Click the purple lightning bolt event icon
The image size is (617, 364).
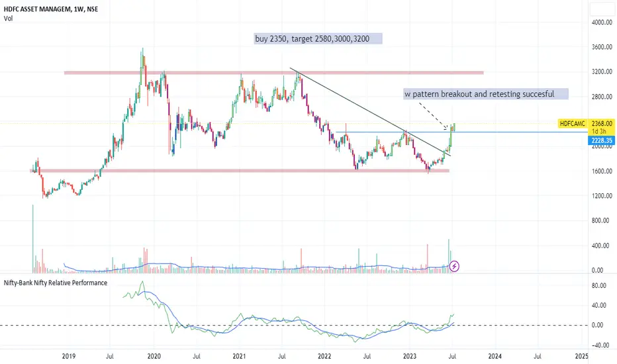click(x=454, y=267)
